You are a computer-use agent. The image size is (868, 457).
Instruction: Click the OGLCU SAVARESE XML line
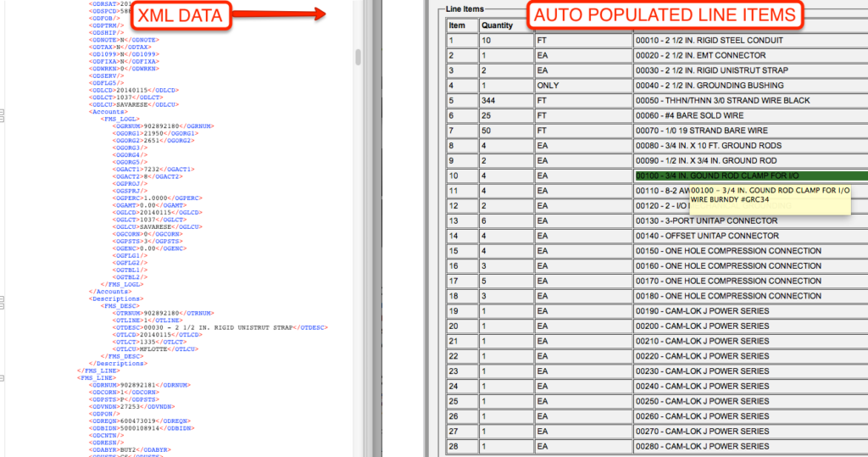[x=157, y=227]
